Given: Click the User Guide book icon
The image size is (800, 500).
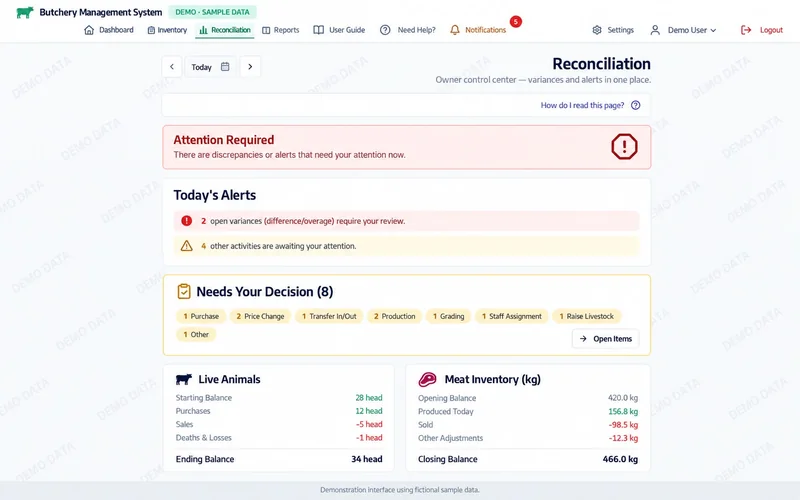Looking at the screenshot, I should coord(318,30).
